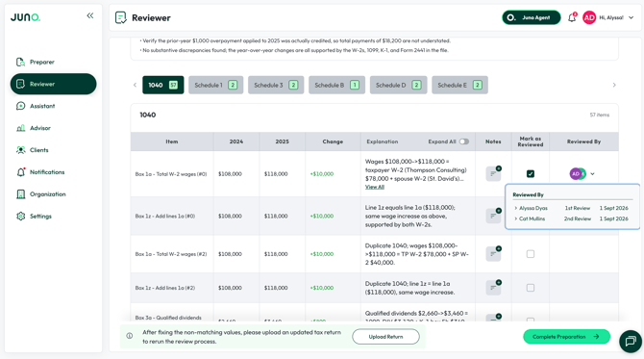Click the stacked reviewer avatars
Image resolution: width=644 pixels, height=359 pixels.
(578, 173)
